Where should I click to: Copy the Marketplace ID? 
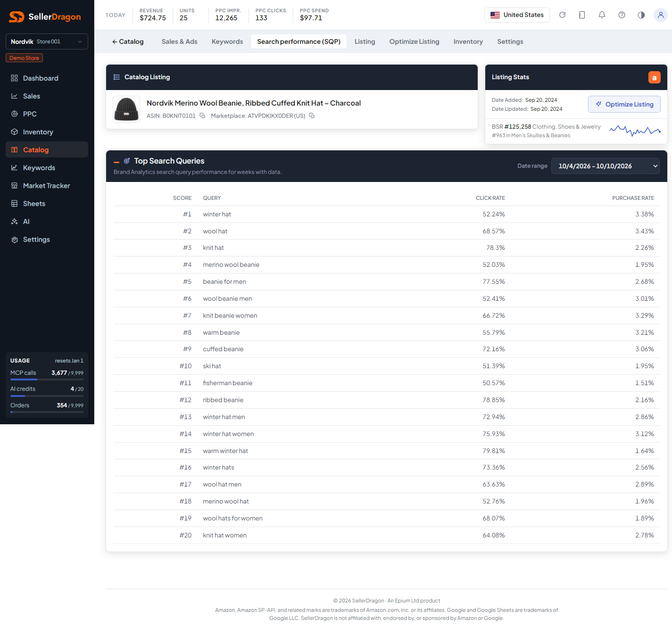click(312, 116)
